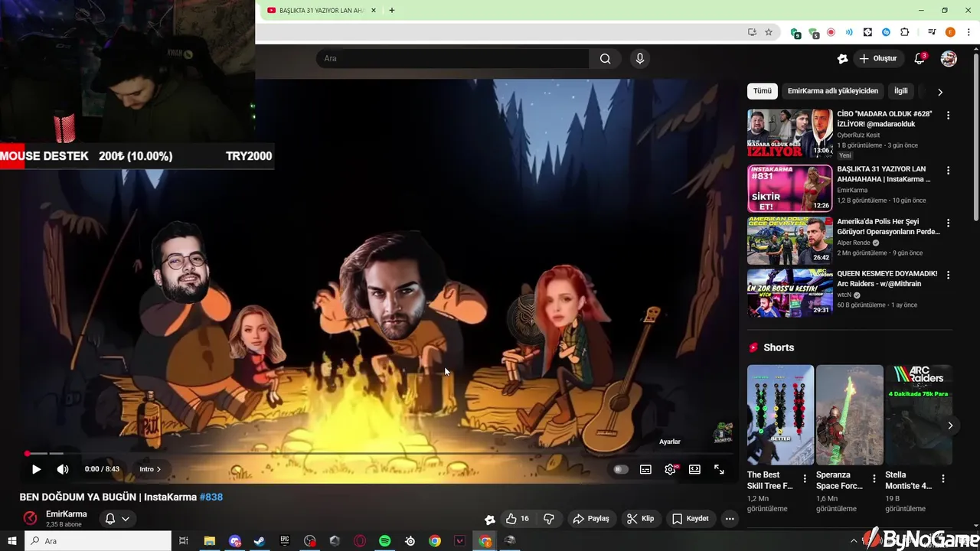The width and height of the screenshot is (980, 551).
Task: Open File Explorer from taskbar
Action: 209,541
